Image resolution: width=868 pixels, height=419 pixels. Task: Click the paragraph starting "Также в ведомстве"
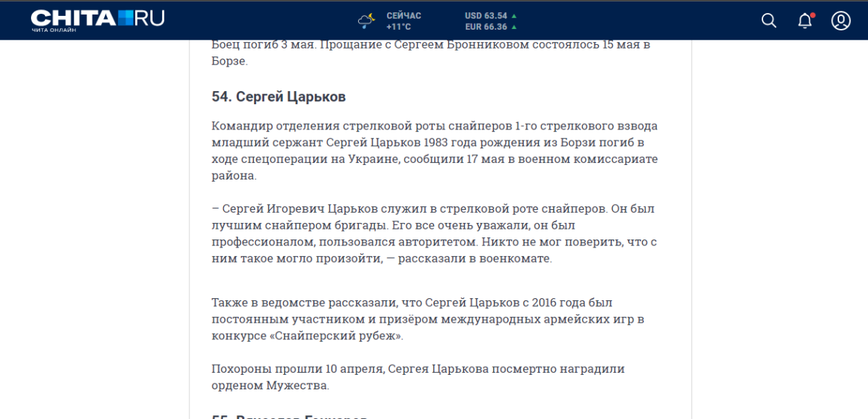point(427,319)
